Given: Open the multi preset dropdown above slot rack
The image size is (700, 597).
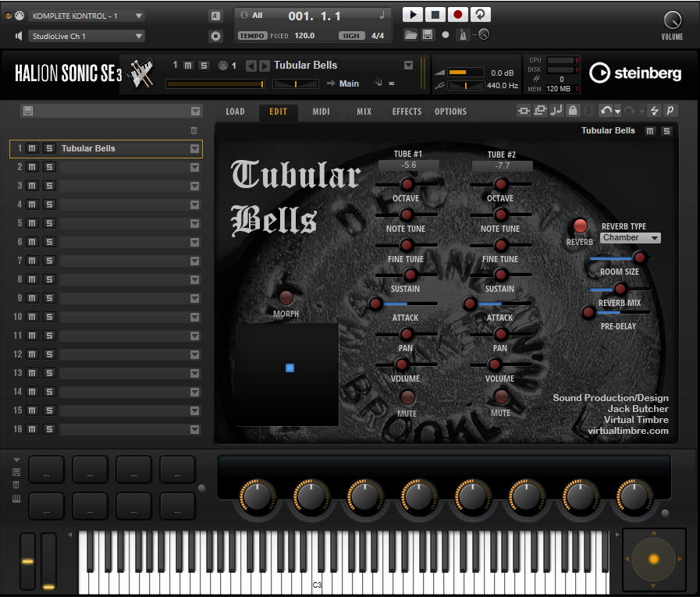Looking at the screenshot, I should pos(196,111).
